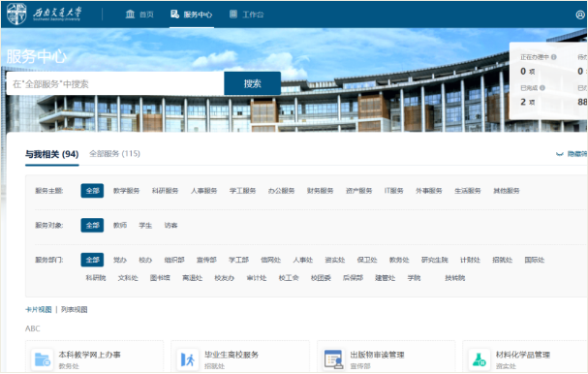Focus the 在"全部服务"中搜索 search field
588x374 pixels.
click(x=115, y=83)
